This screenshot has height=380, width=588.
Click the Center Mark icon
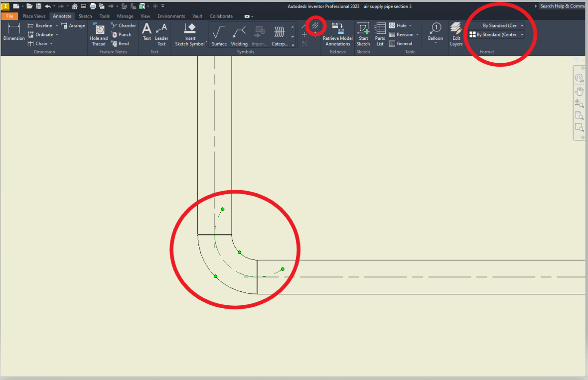(304, 34)
